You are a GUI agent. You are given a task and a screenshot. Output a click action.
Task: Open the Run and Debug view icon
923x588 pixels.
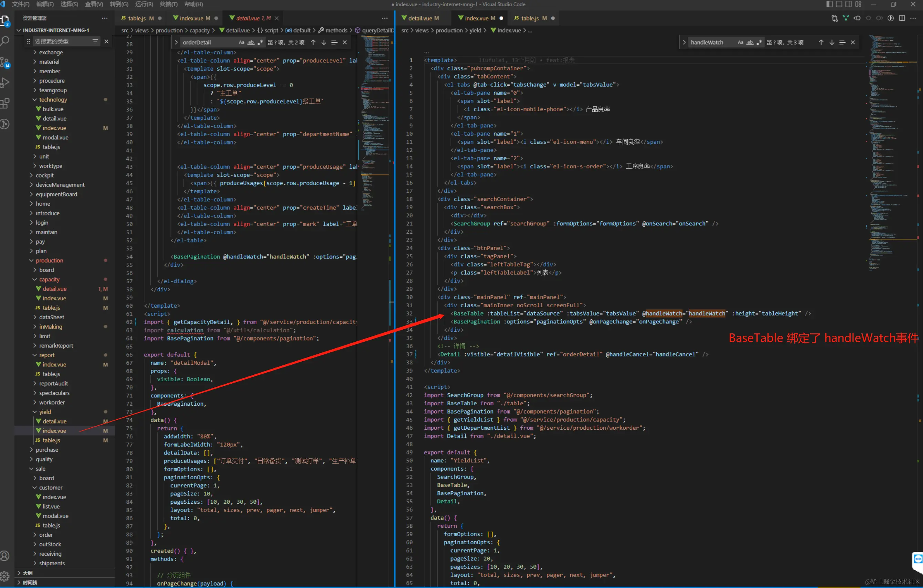tap(5, 83)
